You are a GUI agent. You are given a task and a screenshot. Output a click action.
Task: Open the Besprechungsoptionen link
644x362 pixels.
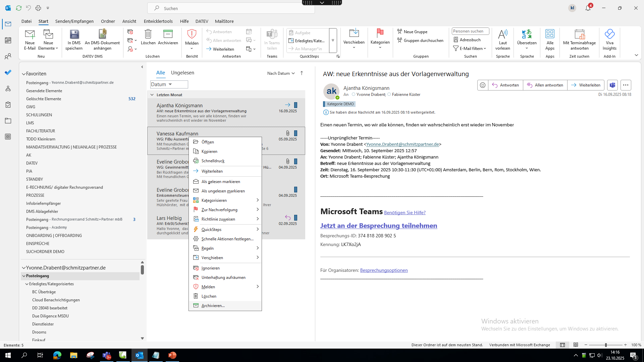pos(384,270)
